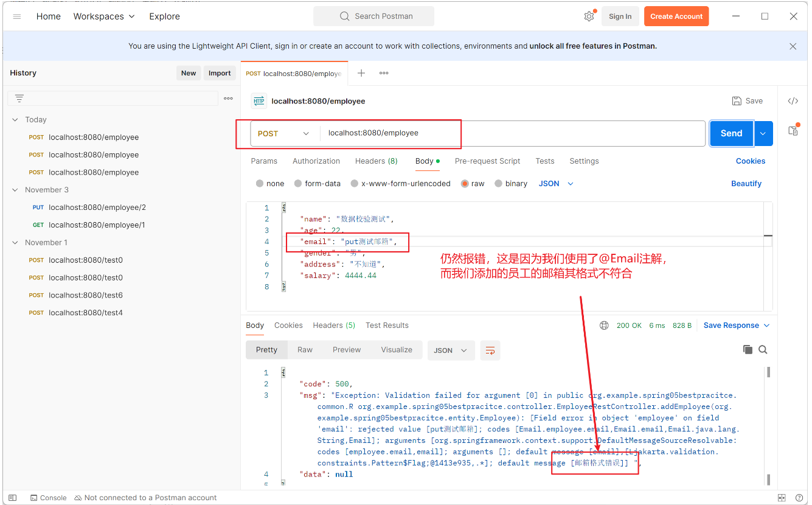Click the Beautify link
Screen dimensions: 812x505
[x=746, y=184]
